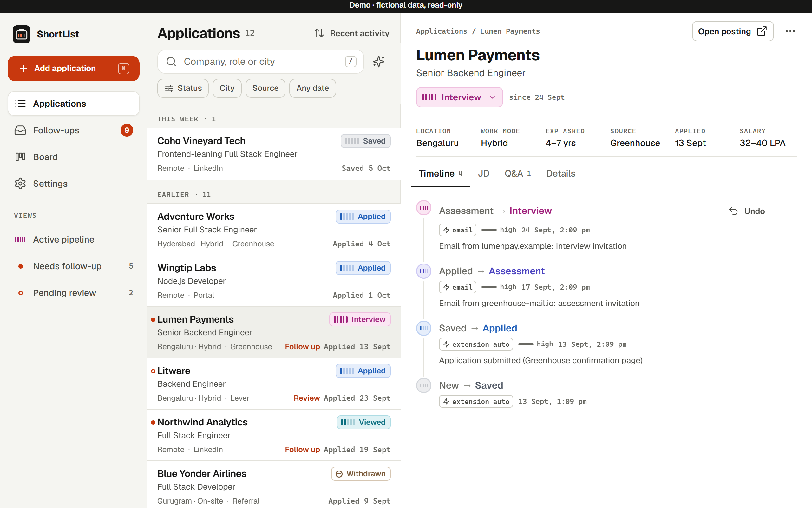Select the Wingtip Labs application

point(274,281)
